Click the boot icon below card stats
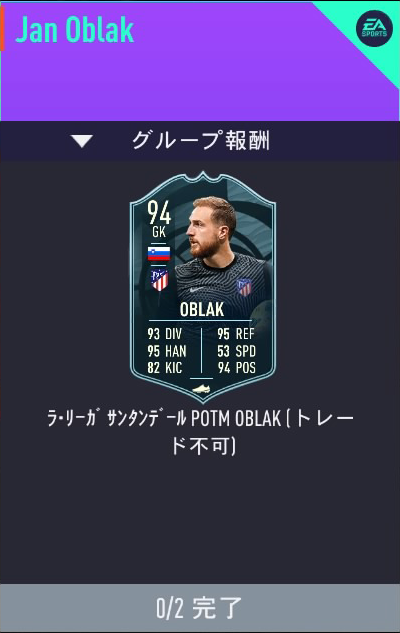The width and height of the screenshot is (400, 633). click(x=201, y=389)
